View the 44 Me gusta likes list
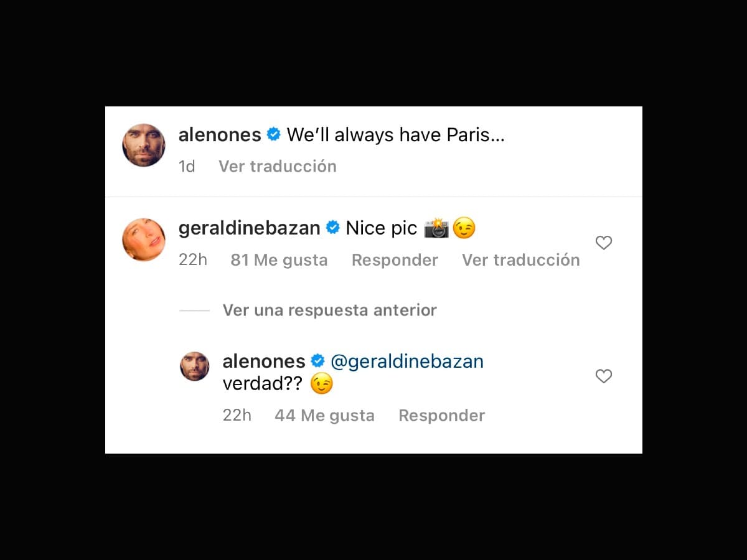 (324, 415)
